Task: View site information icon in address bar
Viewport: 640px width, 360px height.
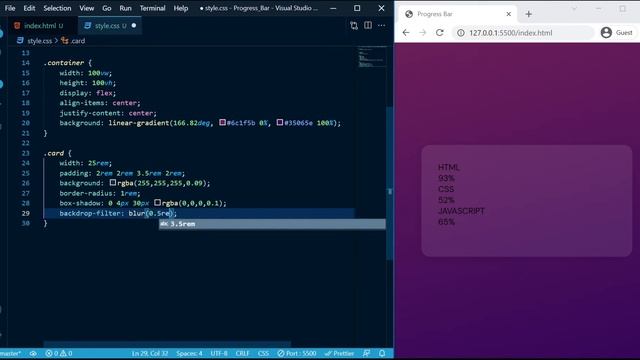Action: 460,33
